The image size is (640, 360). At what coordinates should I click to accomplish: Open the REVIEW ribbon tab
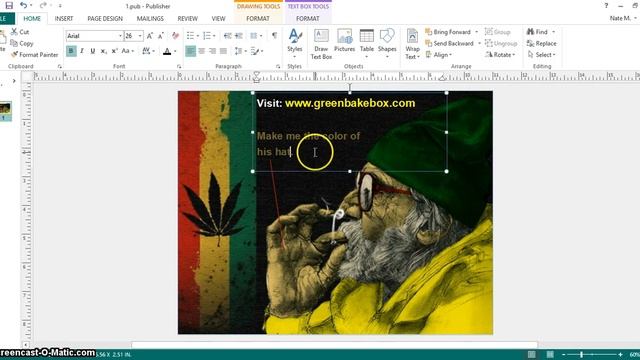tap(187, 18)
